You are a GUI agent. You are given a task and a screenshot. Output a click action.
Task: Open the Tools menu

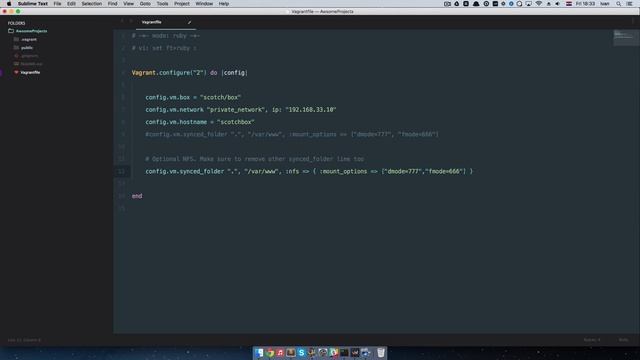[162, 4]
